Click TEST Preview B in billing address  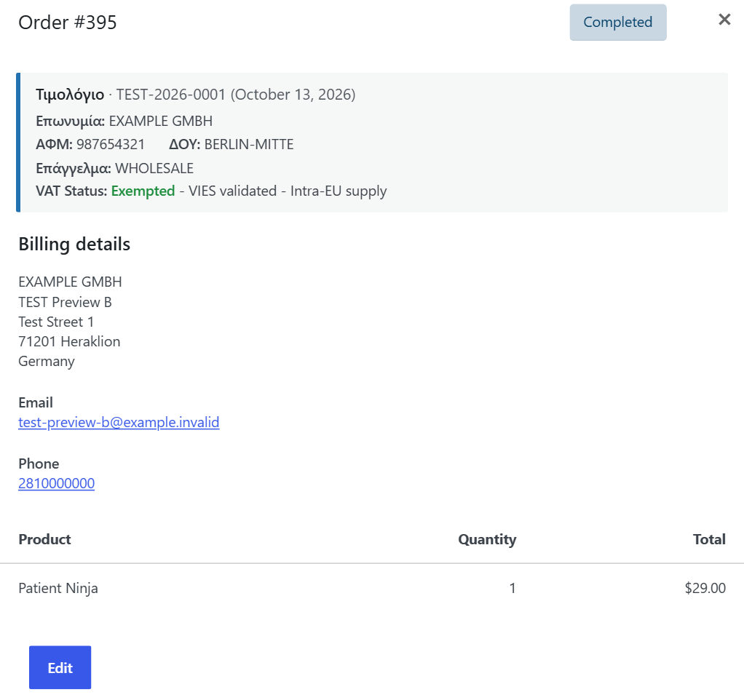(65, 302)
